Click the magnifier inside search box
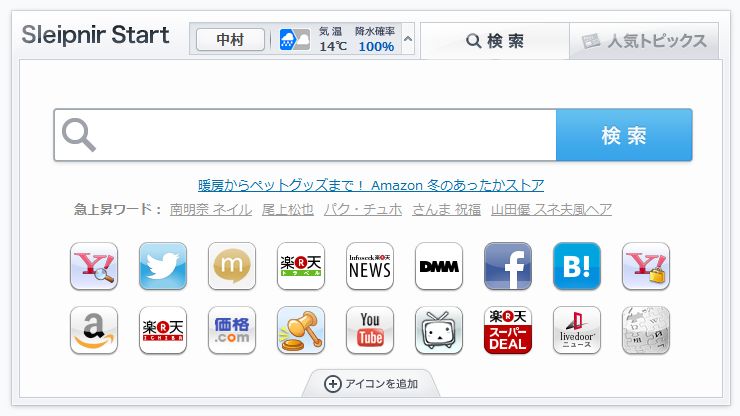 79,135
